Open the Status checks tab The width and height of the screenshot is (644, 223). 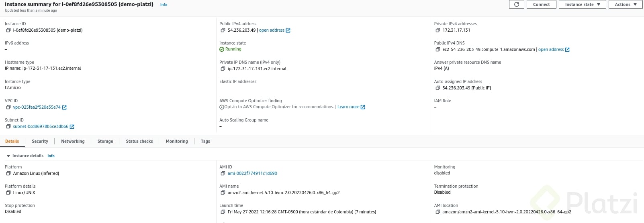(139, 141)
